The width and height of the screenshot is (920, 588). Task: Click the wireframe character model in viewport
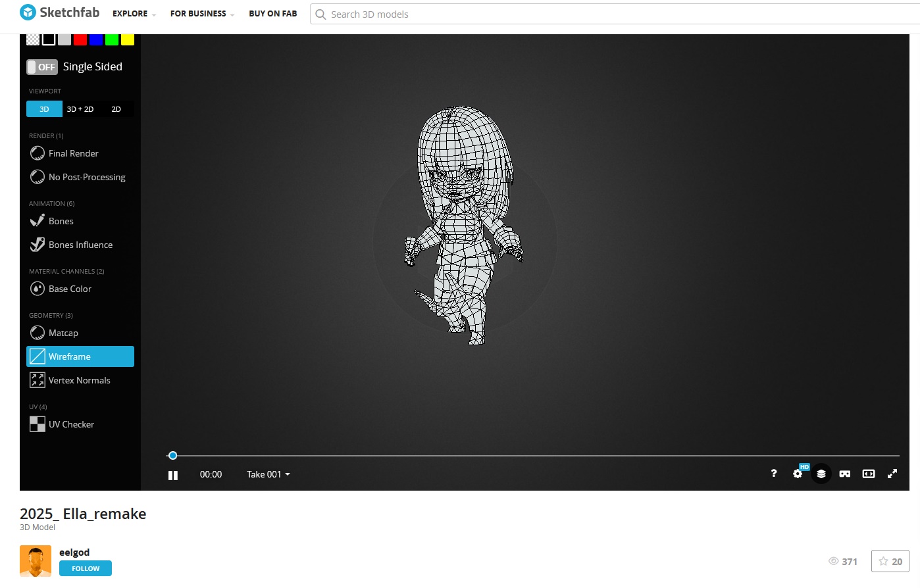[465, 225]
